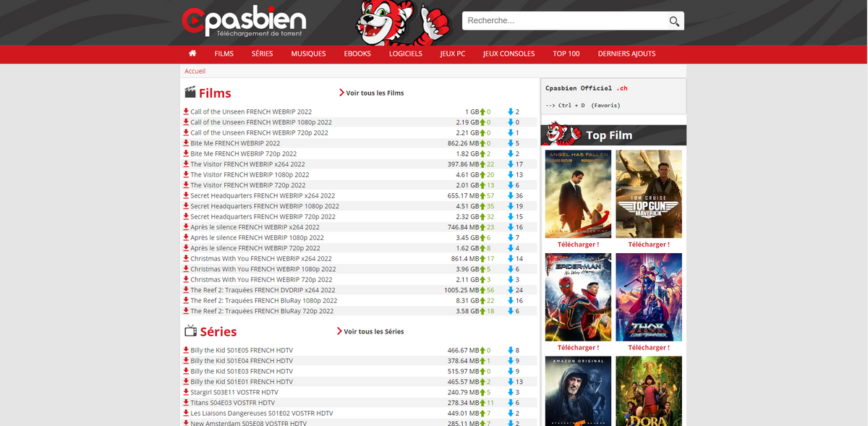Image resolution: width=868 pixels, height=426 pixels.
Task: Click the clapperboard icon beside the Films heading
Action: 190,93
